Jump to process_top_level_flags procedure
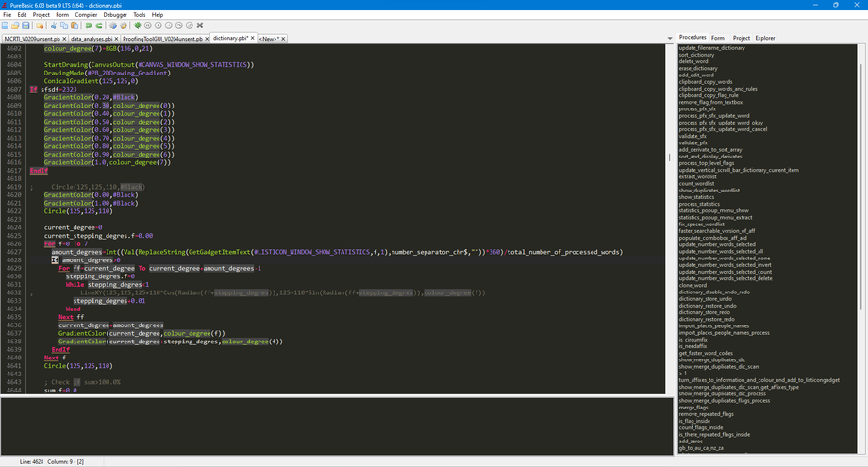Image resolution: width=868 pixels, height=467 pixels. [707, 163]
